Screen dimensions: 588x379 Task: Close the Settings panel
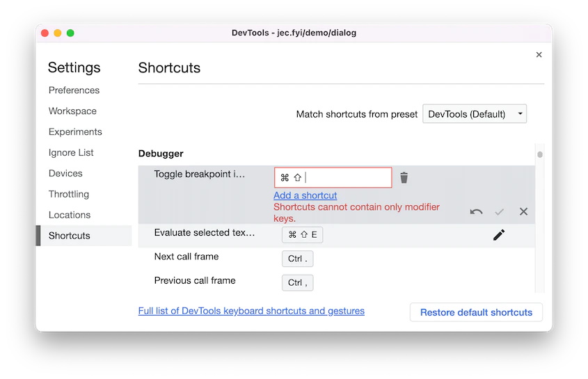pyautogui.click(x=539, y=54)
